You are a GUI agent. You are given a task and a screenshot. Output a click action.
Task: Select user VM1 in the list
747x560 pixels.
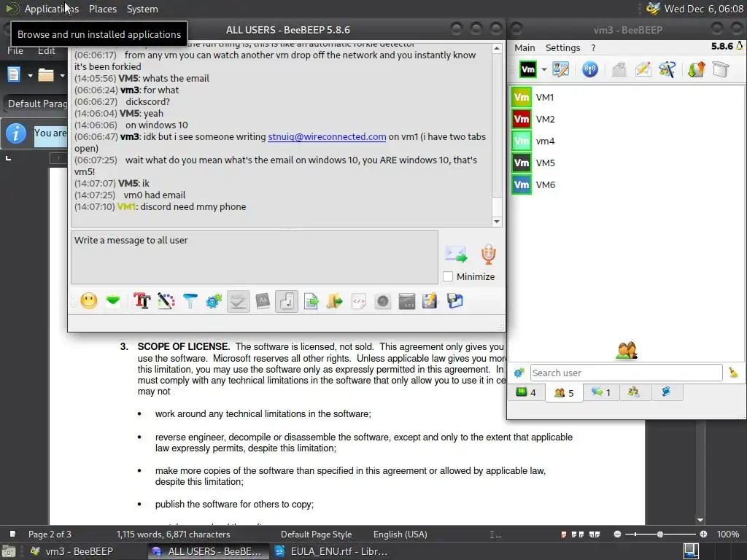coord(627,97)
